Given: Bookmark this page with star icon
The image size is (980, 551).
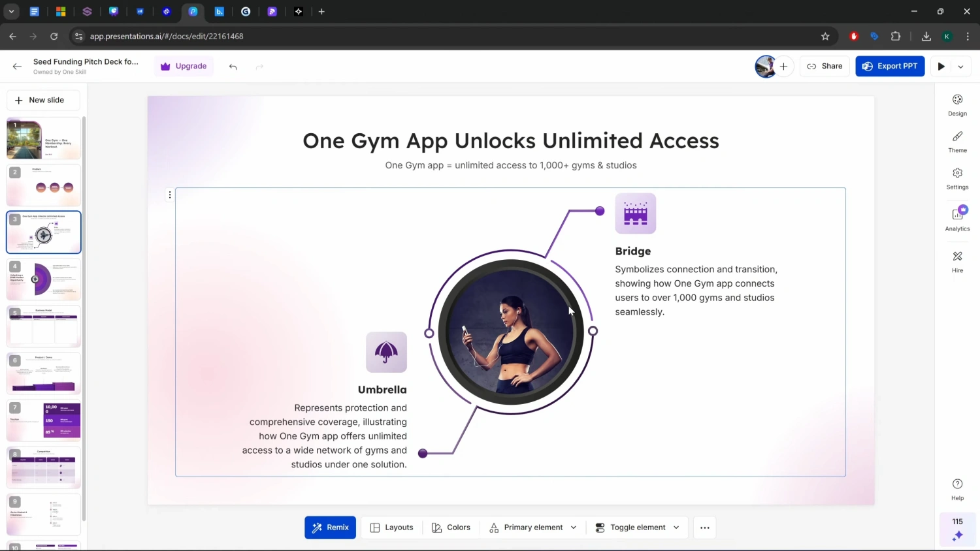Looking at the screenshot, I should (x=825, y=37).
